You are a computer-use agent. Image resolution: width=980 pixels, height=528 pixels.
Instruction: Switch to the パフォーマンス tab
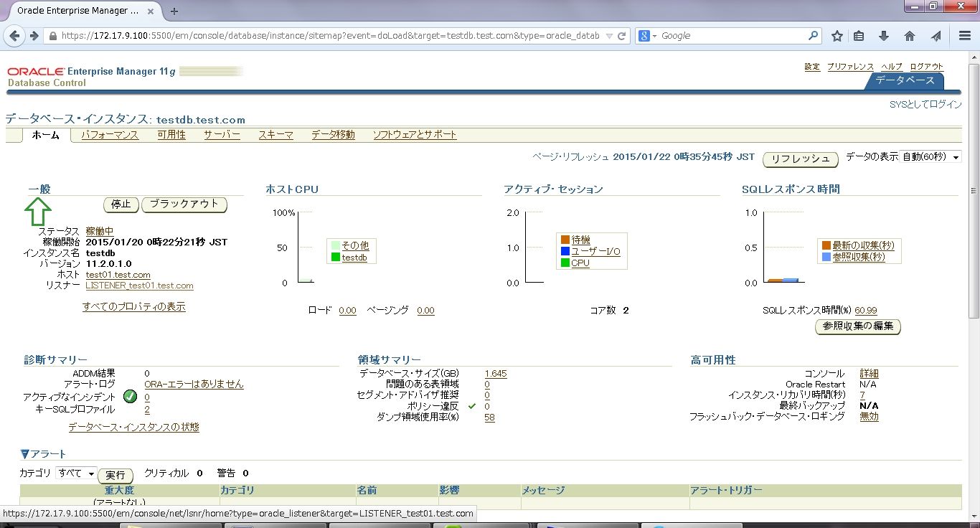(110, 135)
